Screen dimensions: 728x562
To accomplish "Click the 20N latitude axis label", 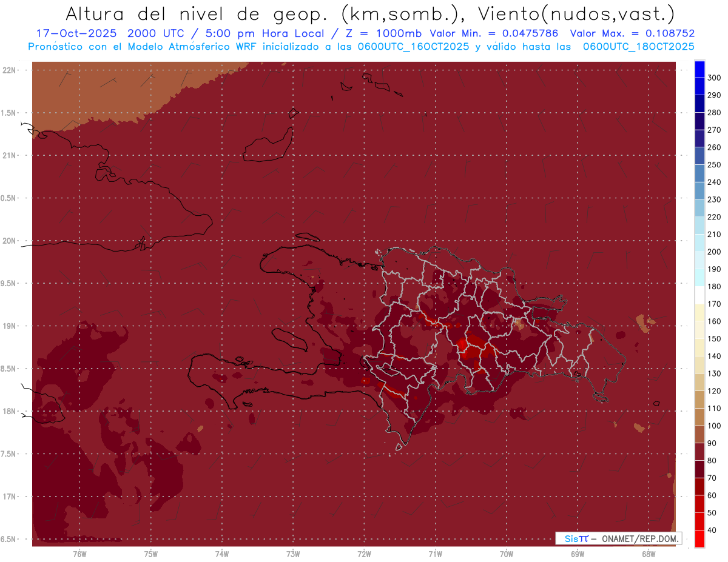I will point(11,241).
